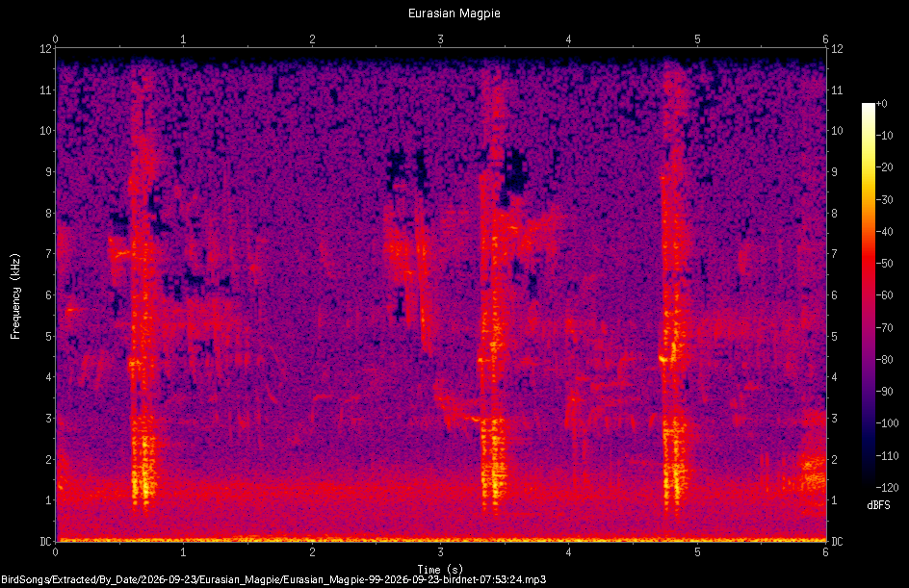
Task: Select the "Frequency (kHz)" axis label
Action: coord(15,296)
